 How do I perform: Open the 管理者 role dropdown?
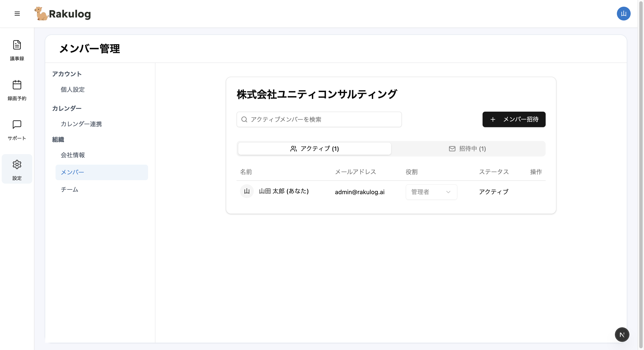point(431,192)
